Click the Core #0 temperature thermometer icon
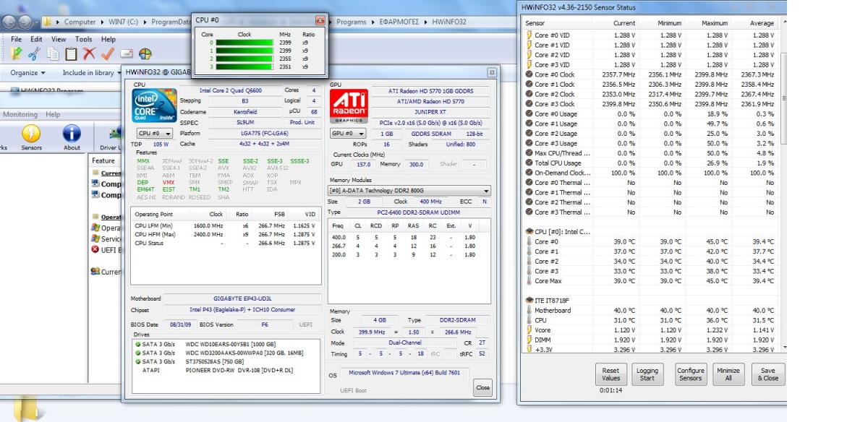 pyautogui.click(x=529, y=241)
